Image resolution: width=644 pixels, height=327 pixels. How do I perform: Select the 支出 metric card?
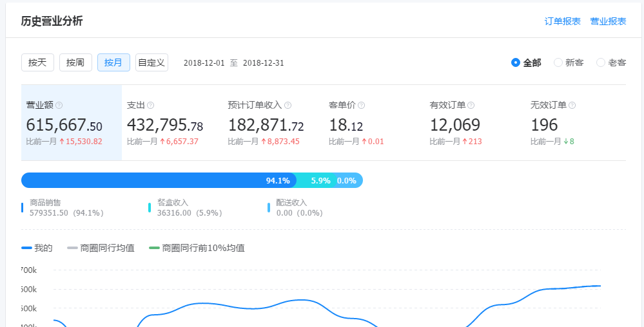pyautogui.click(x=172, y=123)
